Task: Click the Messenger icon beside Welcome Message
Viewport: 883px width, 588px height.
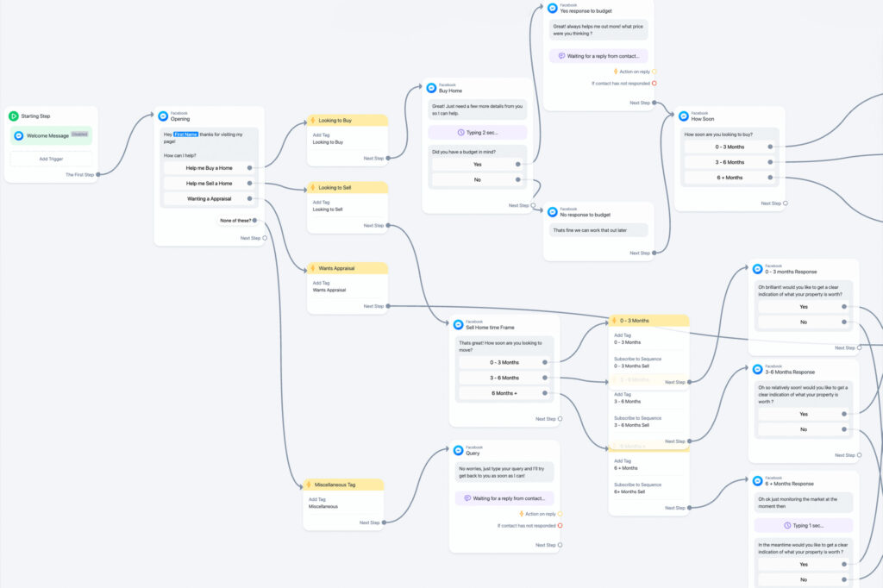Action: click(x=19, y=135)
